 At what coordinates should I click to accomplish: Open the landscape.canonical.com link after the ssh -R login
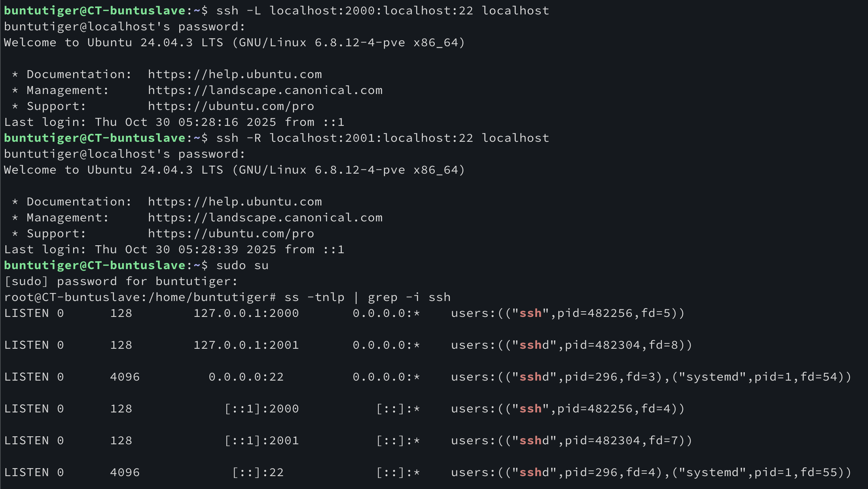pyautogui.click(x=265, y=218)
